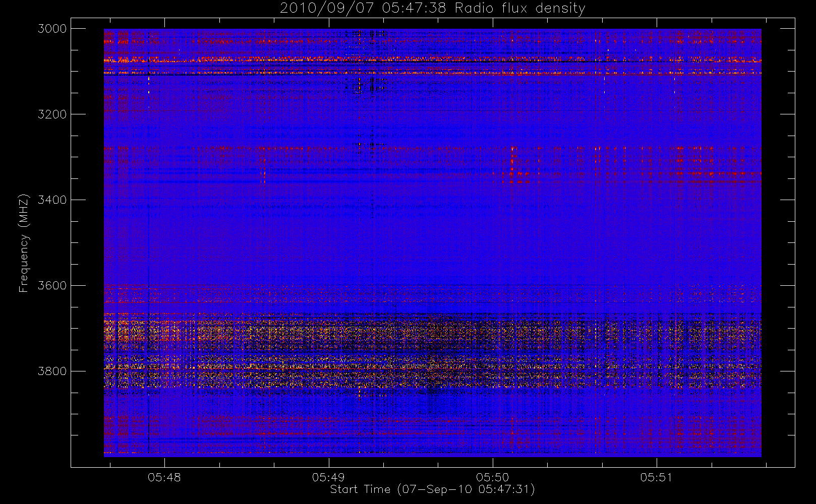816x504 pixels.
Task: Click the plot title "2010/09/07 05:47:38 Radio flux density"
Action: pos(433,9)
